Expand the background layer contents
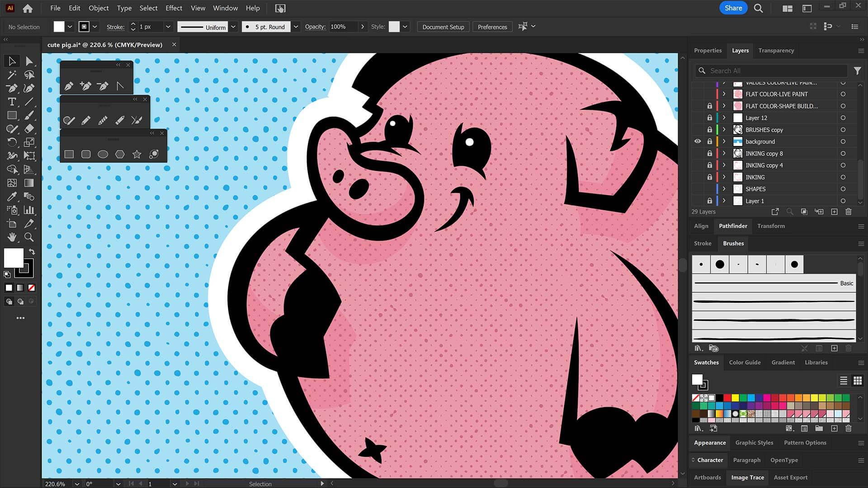The width and height of the screenshot is (868, 488). (724, 141)
